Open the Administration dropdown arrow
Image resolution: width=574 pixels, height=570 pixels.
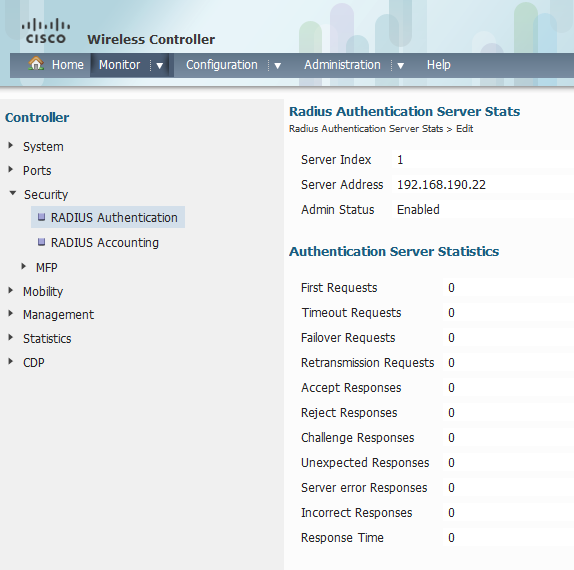coord(400,66)
